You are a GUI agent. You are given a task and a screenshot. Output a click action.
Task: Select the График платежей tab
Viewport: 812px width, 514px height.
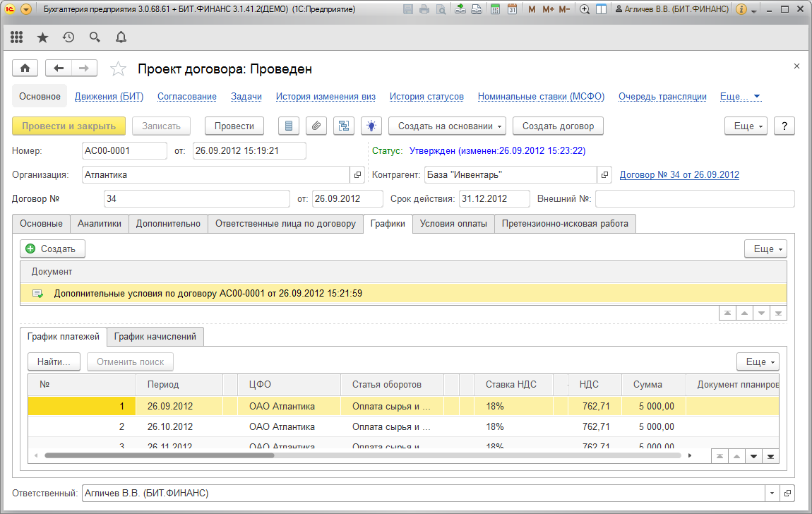[63, 337]
